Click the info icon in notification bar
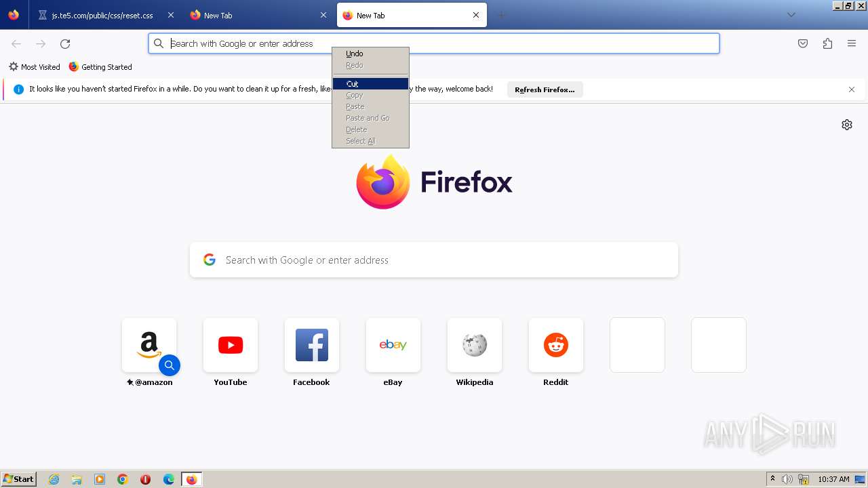 tap(19, 89)
